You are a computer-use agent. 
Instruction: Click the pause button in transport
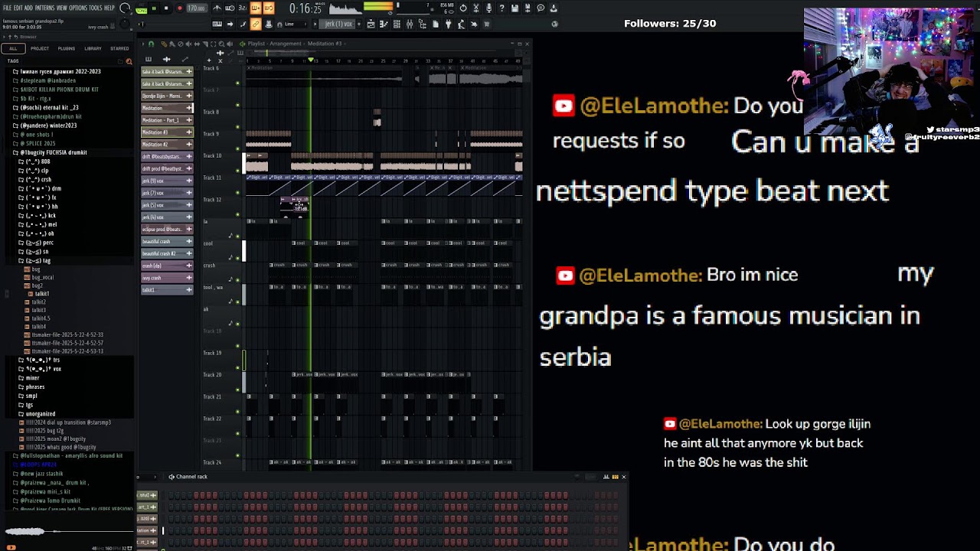point(154,8)
